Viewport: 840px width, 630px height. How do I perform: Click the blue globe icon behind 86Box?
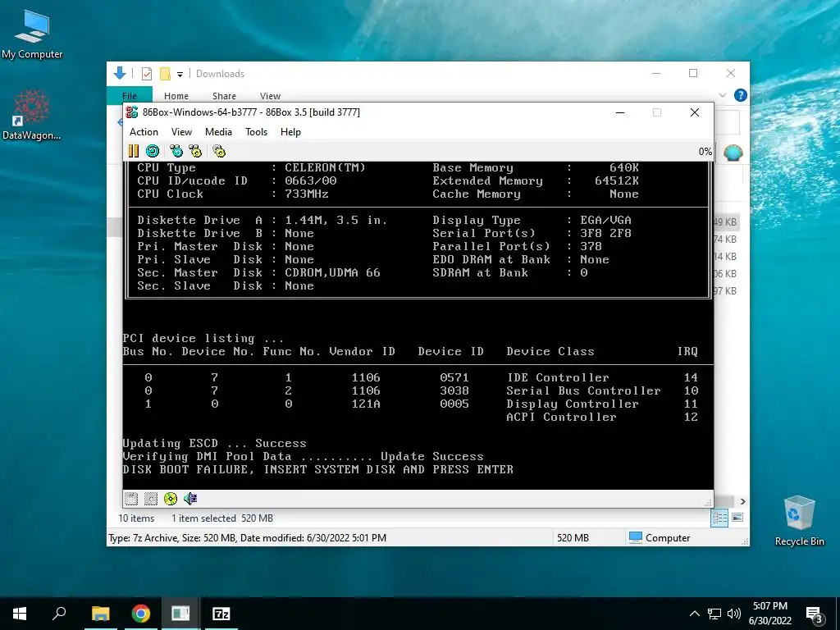[733, 153]
